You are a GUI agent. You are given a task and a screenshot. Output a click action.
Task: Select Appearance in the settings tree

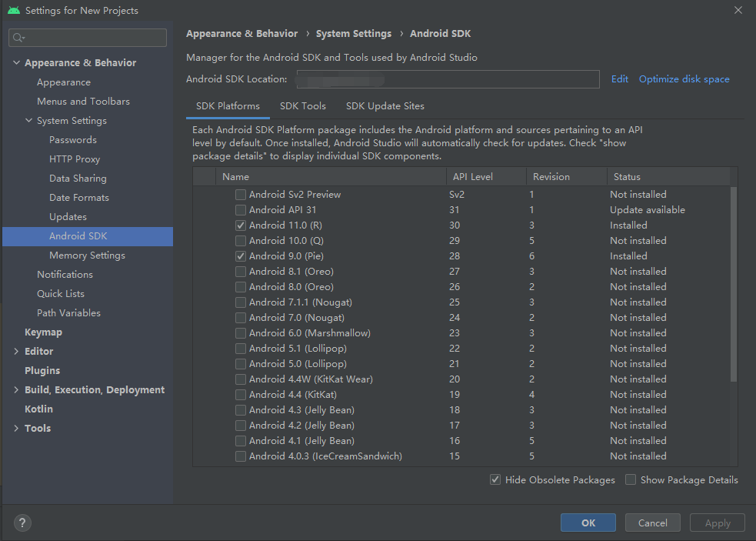[x=64, y=82]
